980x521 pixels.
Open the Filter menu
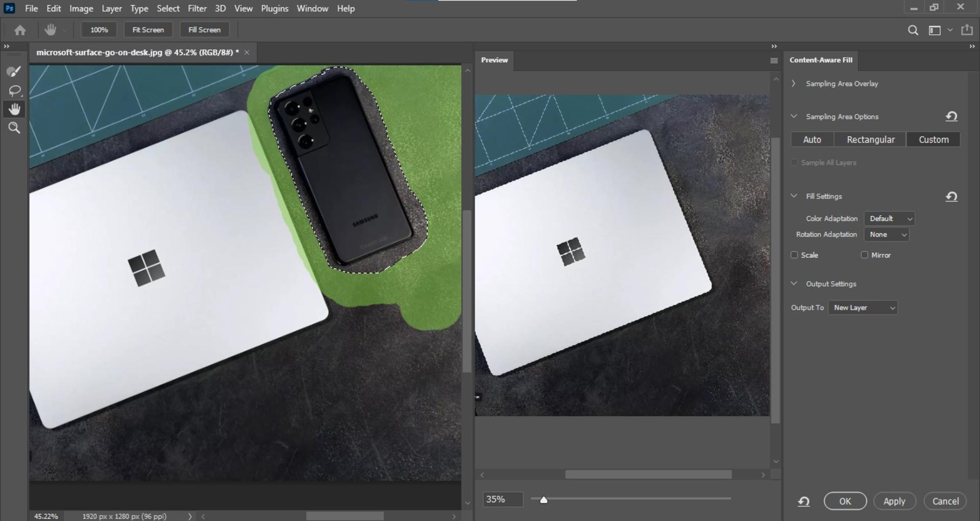pyautogui.click(x=197, y=8)
